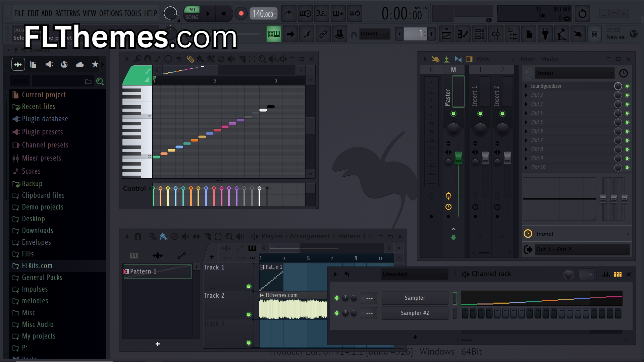This screenshot has height=362, width=644.
Task: Mute the Sampler channel
Action: coord(337,298)
